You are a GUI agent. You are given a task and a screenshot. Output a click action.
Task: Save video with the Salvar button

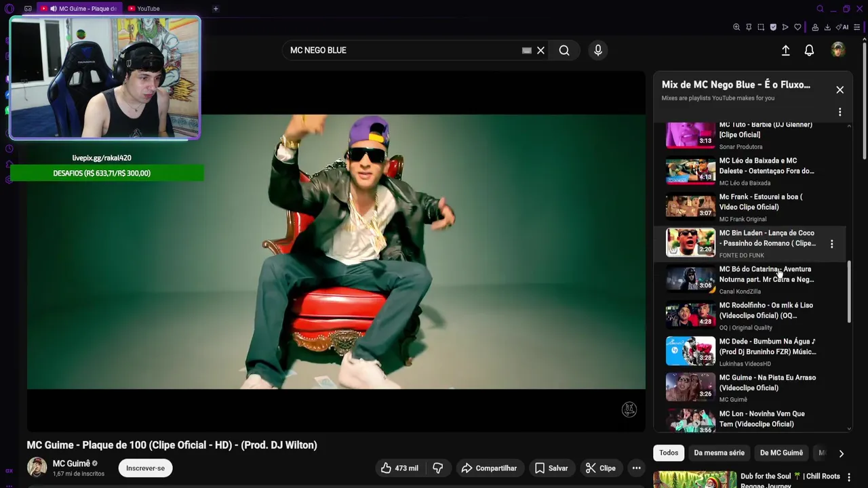coord(551,468)
